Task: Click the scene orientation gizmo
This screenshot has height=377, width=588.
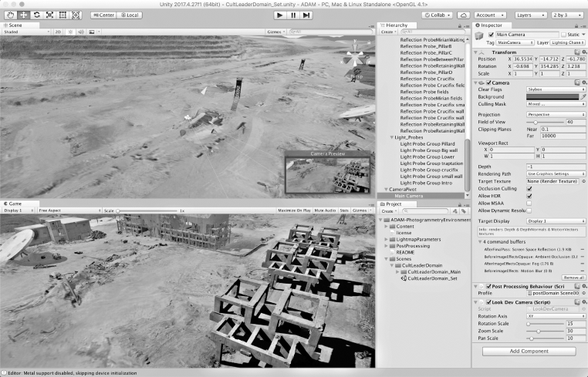Action: tap(355, 57)
